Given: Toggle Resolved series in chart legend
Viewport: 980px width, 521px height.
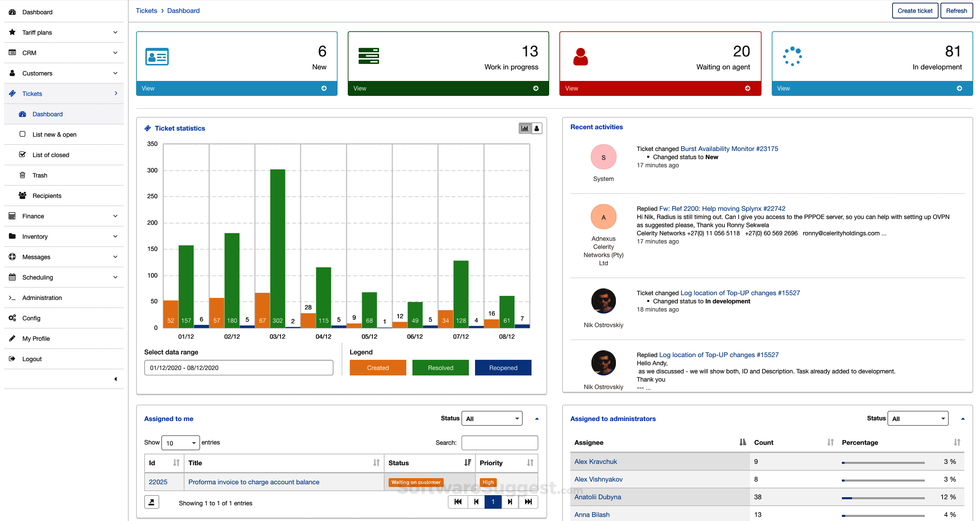Looking at the screenshot, I should pyautogui.click(x=440, y=367).
